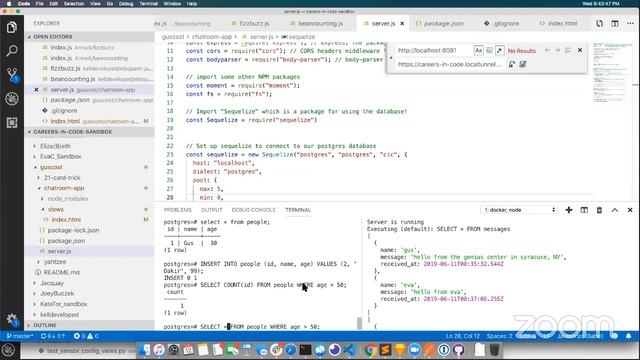Open Visual Studio Code from the Dock

click(349, 350)
